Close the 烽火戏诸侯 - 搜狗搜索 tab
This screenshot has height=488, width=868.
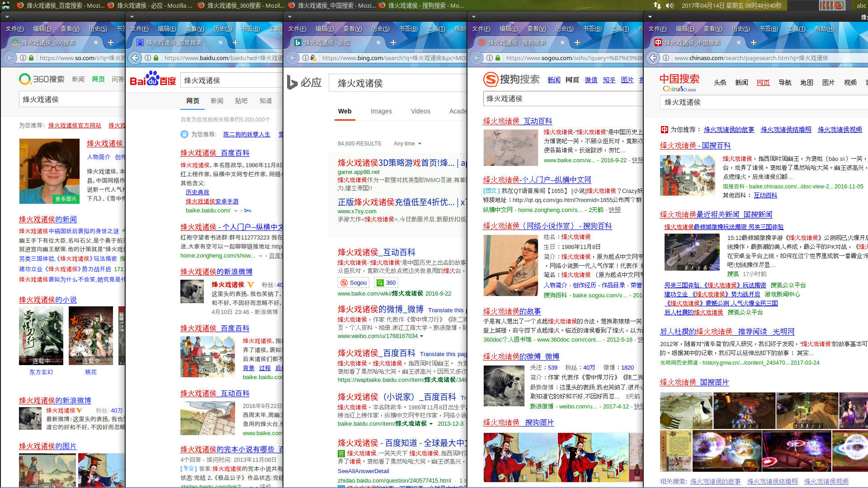[562, 42]
